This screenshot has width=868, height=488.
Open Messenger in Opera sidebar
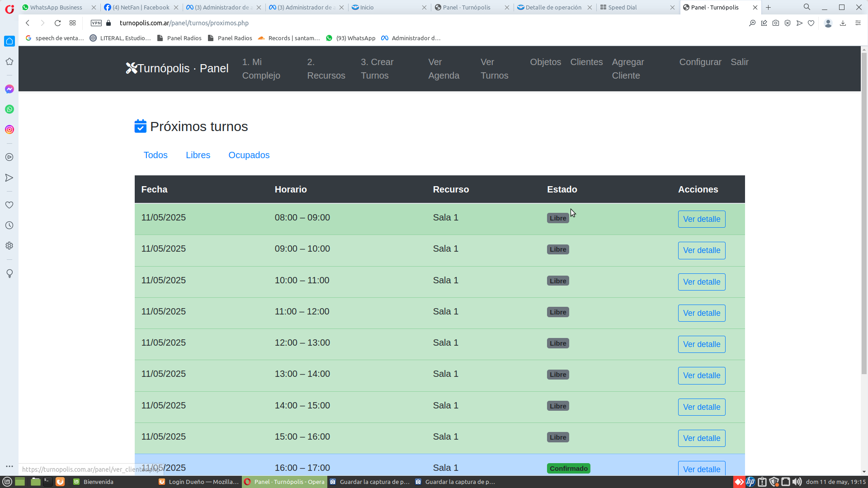click(x=9, y=89)
